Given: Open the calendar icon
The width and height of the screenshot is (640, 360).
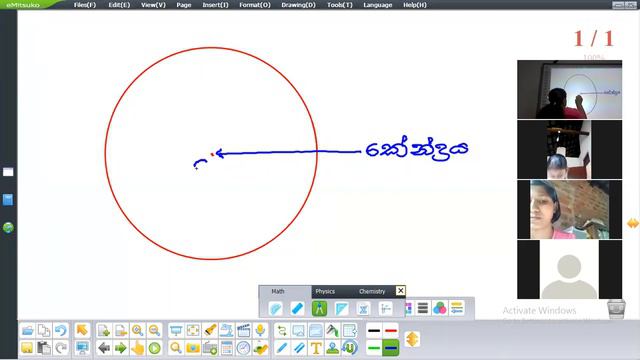Looking at the screenshot, I should 227,348.
